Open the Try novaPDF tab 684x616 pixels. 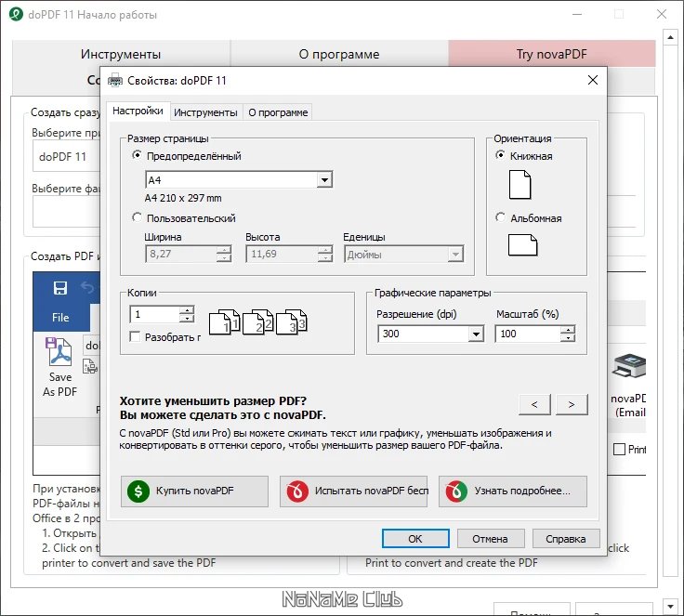pos(552,54)
